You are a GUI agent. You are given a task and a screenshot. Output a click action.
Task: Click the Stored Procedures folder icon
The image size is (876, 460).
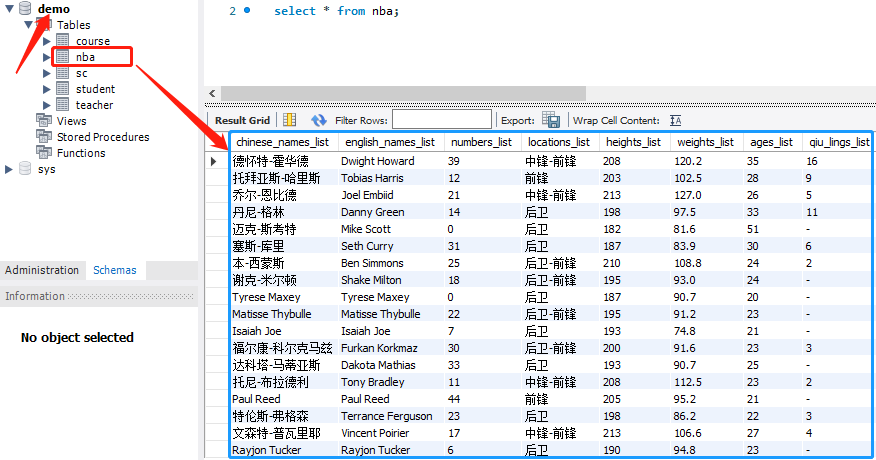[x=44, y=136]
